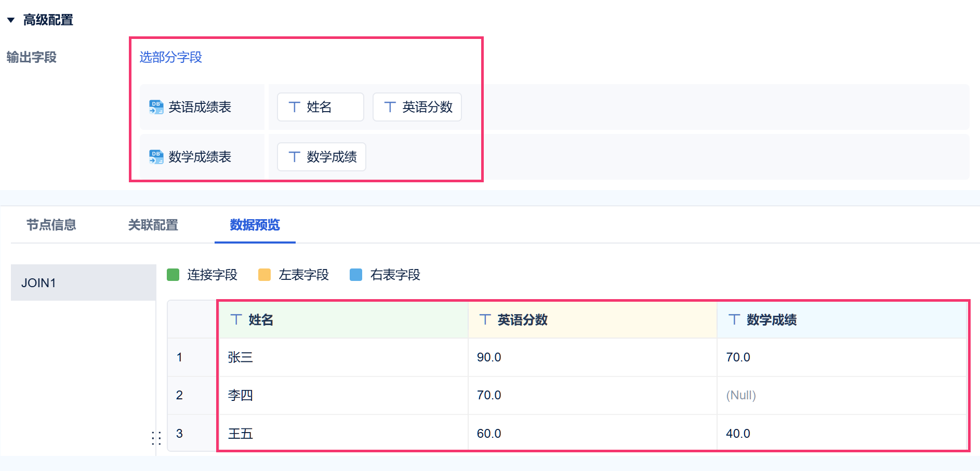This screenshot has width=980, height=471.
Task: Click the text type icon on 数学成绩 field chip
Action: coord(294,157)
